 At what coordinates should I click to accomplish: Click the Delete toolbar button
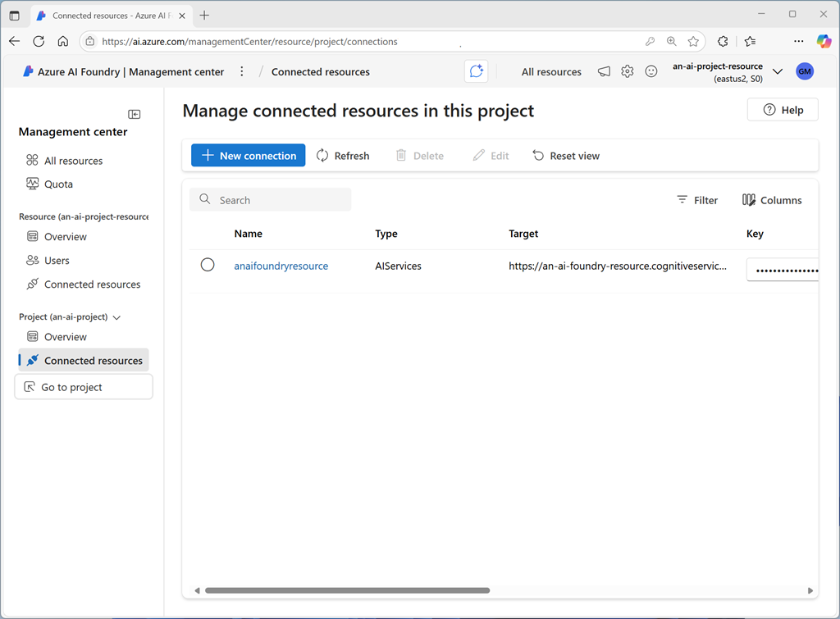click(x=419, y=156)
